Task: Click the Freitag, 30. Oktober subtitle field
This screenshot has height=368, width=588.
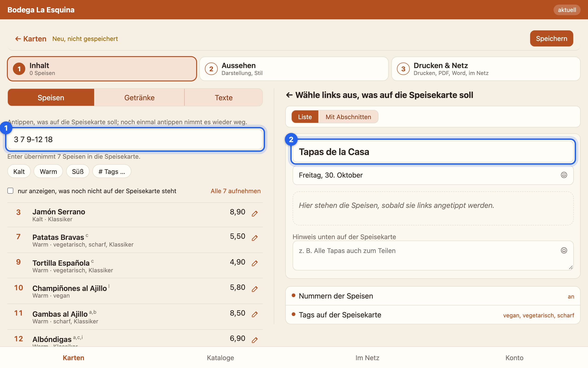Action: (x=433, y=175)
